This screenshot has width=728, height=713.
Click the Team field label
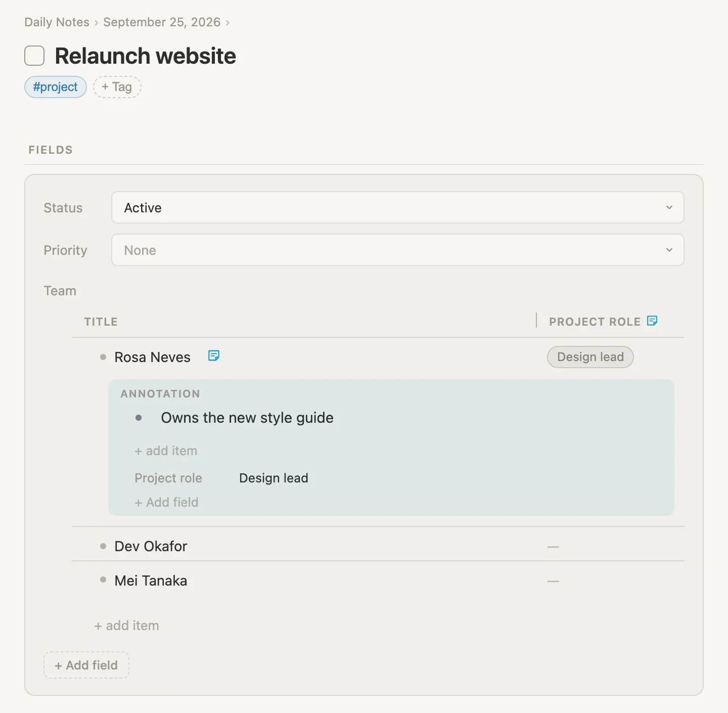(60, 291)
